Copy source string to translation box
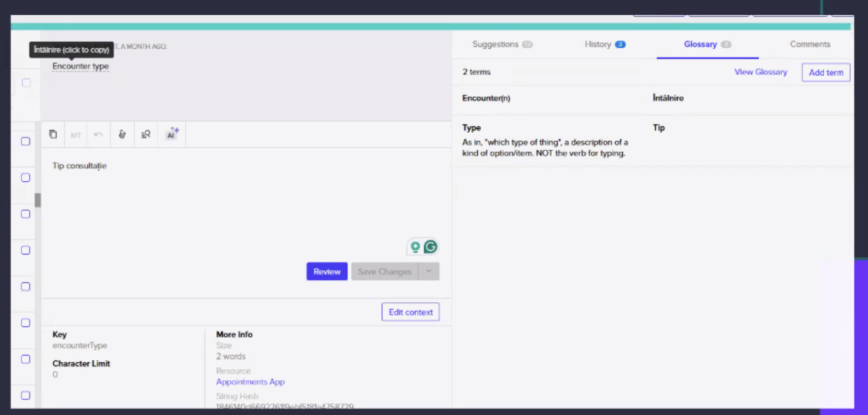This screenshot has width=868, height=415. 53,134
